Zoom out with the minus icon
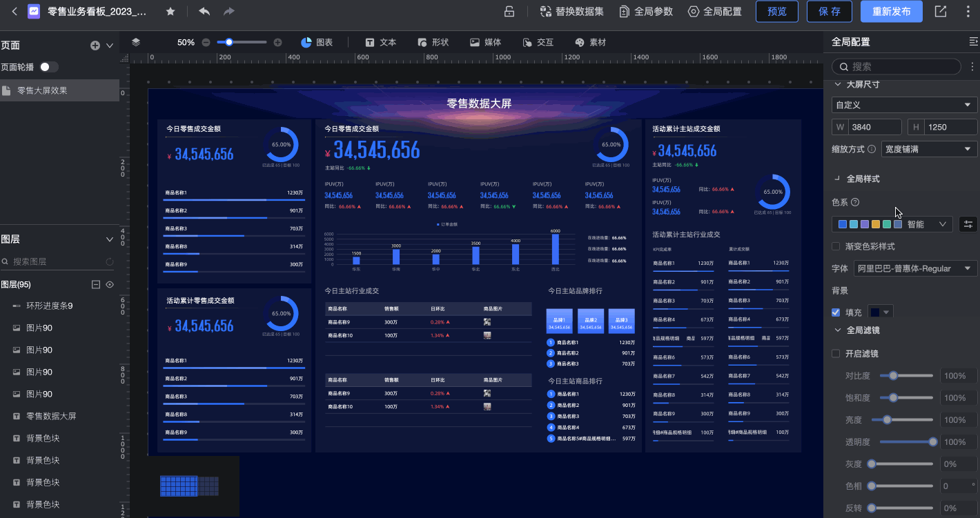 (x=206, y=42)
